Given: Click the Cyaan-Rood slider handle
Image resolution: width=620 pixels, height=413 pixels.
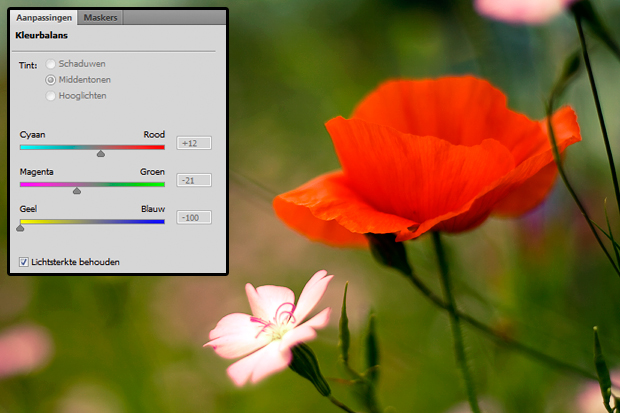Looking at the screenshot, I should click(x=100, y=153).
